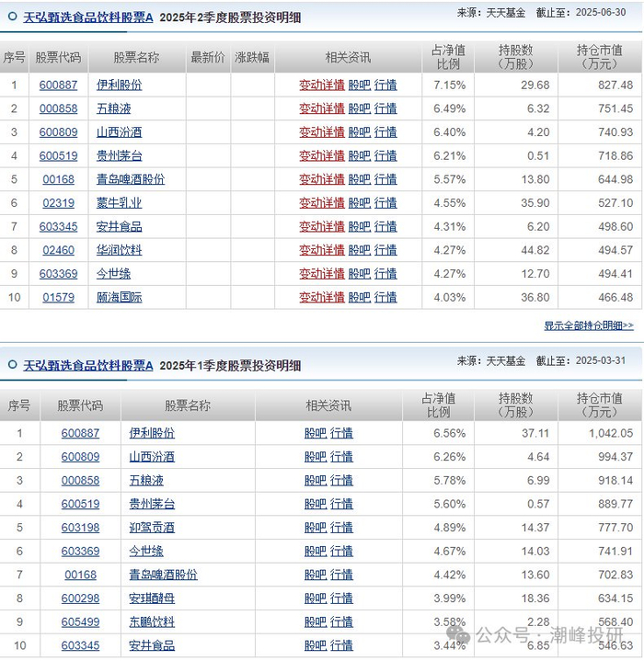Click the 显示全部持仓明细>> link
The image size is (644, 661).
tap(589, 325)
